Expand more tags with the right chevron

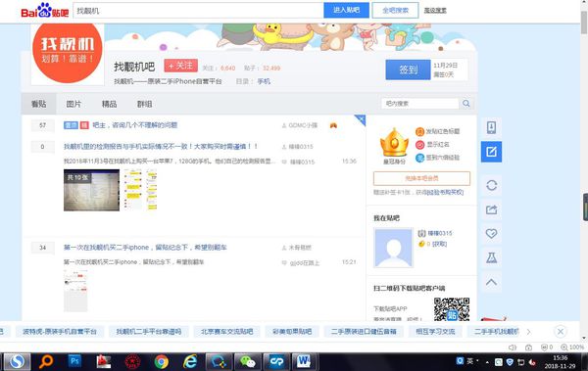[x=529, y=332]
